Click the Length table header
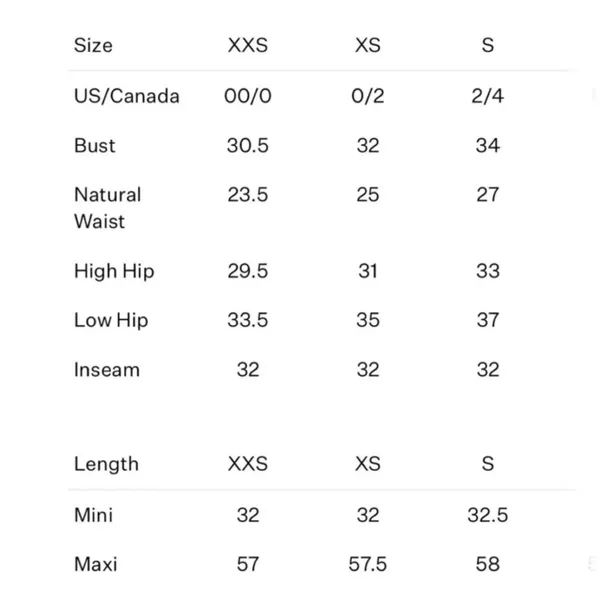 [106, 464]
